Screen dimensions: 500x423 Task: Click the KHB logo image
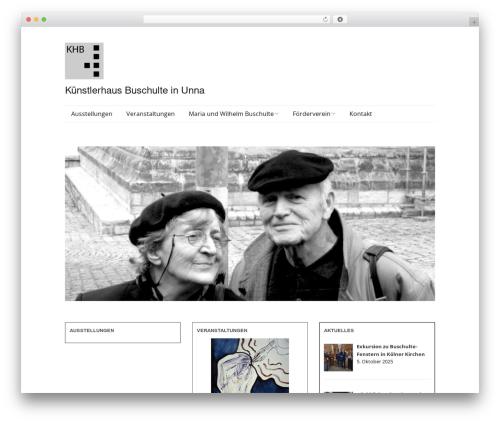click(x=84, y=61)
